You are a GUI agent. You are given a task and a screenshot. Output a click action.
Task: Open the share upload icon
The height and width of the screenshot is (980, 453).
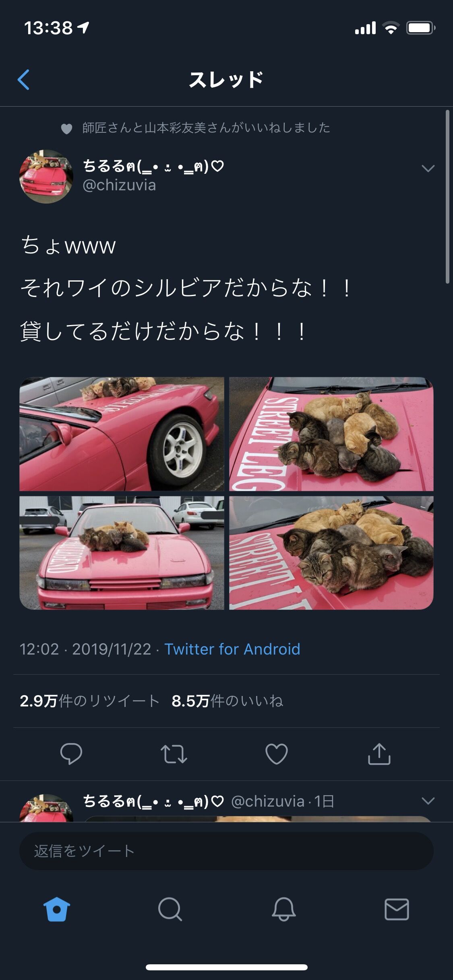[x=379, y=754]
